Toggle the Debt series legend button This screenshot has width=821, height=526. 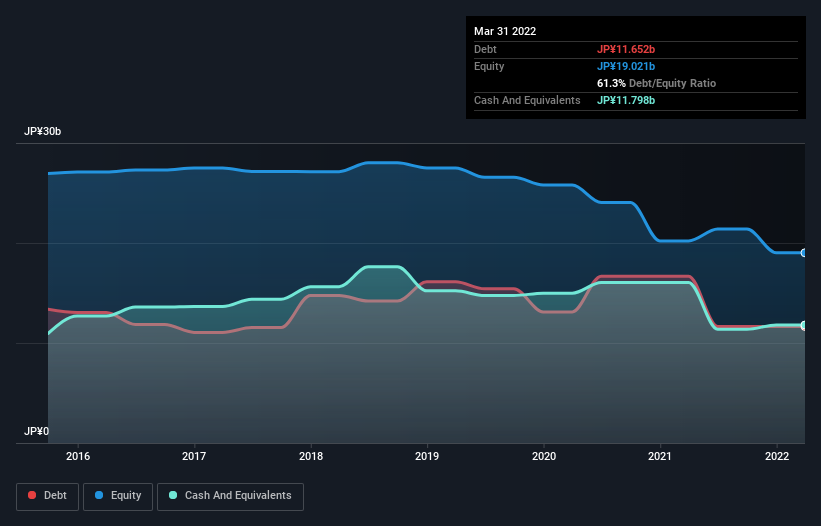(47, 496)
